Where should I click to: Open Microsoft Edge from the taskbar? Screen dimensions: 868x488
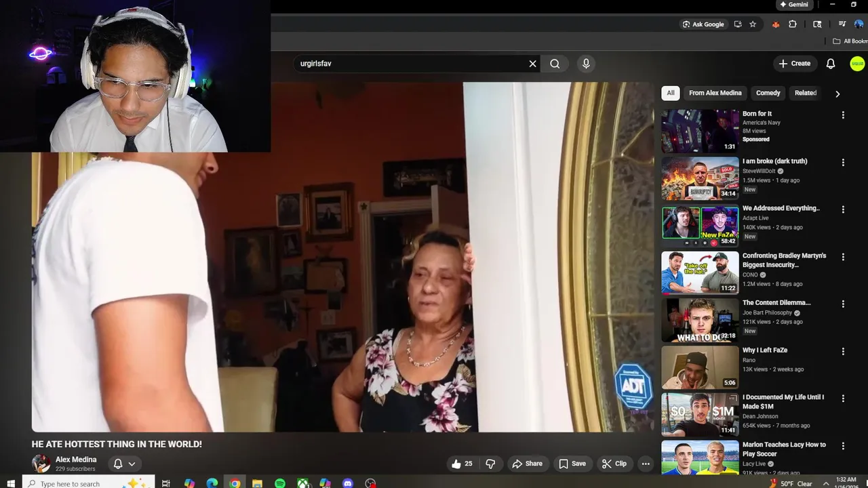click(x=212, y=483)
